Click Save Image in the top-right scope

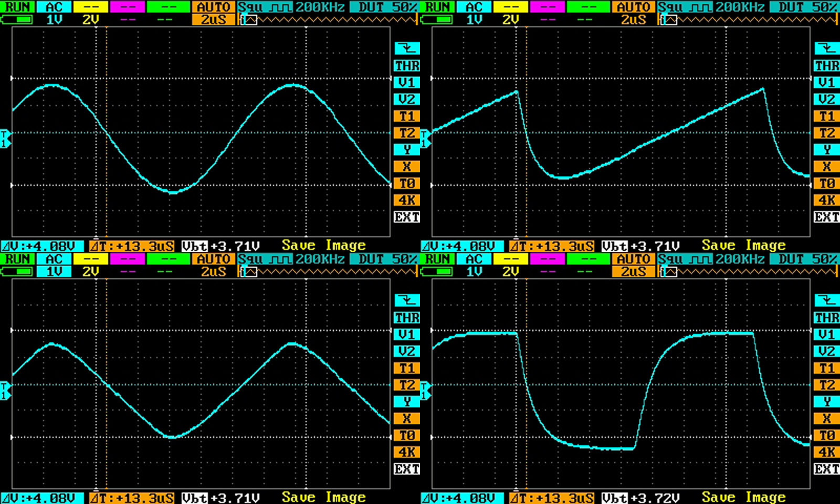click(x=743, y=246)
